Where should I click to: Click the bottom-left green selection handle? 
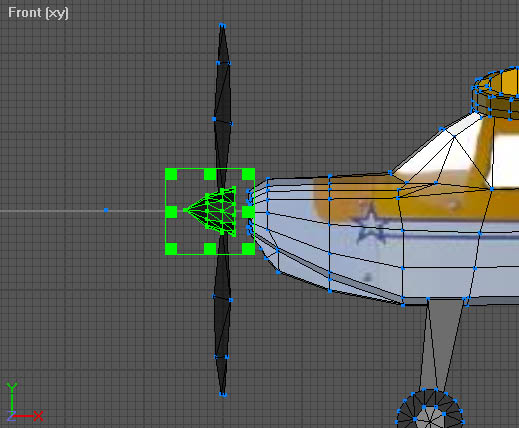pos(171,249)
